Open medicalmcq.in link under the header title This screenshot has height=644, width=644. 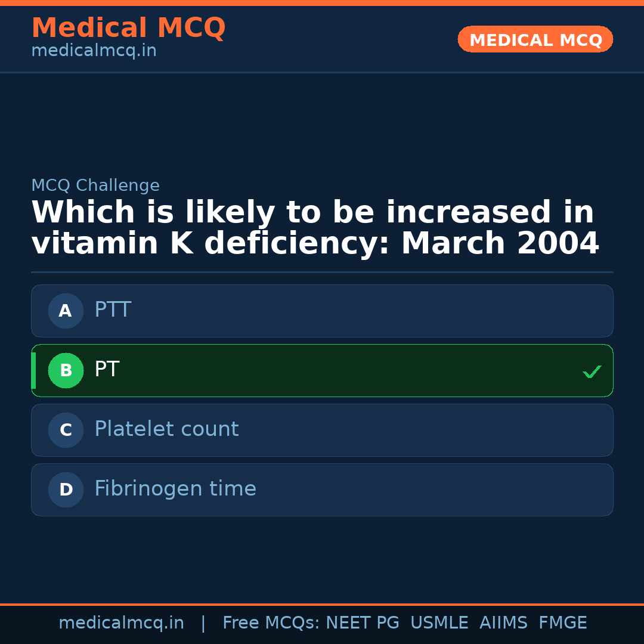coord(94,51)
